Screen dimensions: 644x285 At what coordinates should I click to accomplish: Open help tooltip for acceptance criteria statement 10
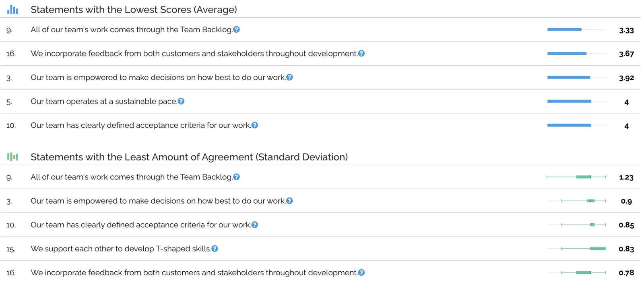[255, 125]
